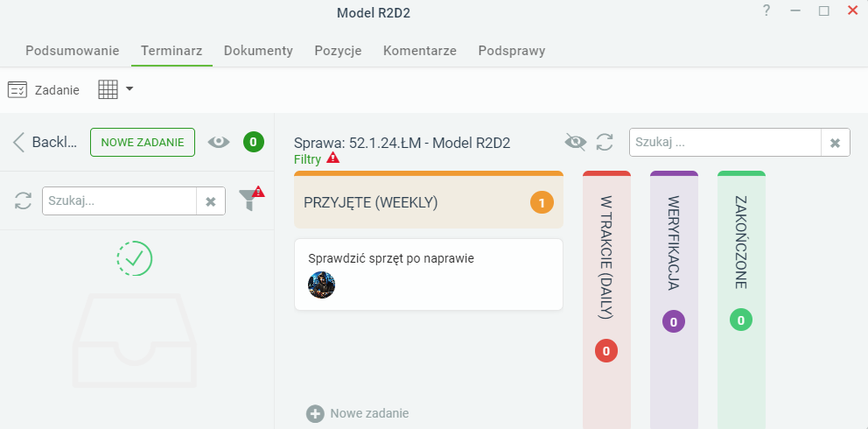Click the green backlog counter badge
Image resolution: width=868 pixels, height=429 pixels.
click(254, 142)
